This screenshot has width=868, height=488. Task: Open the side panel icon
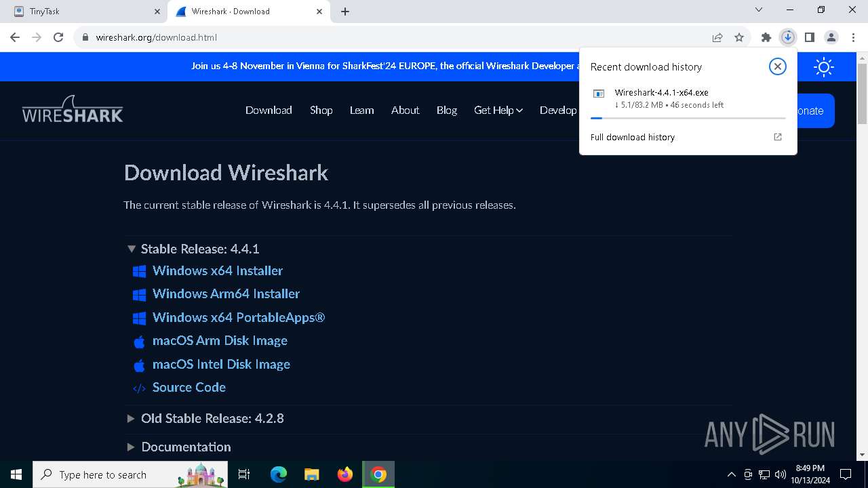pyautogui.click(x=809, y=37)
